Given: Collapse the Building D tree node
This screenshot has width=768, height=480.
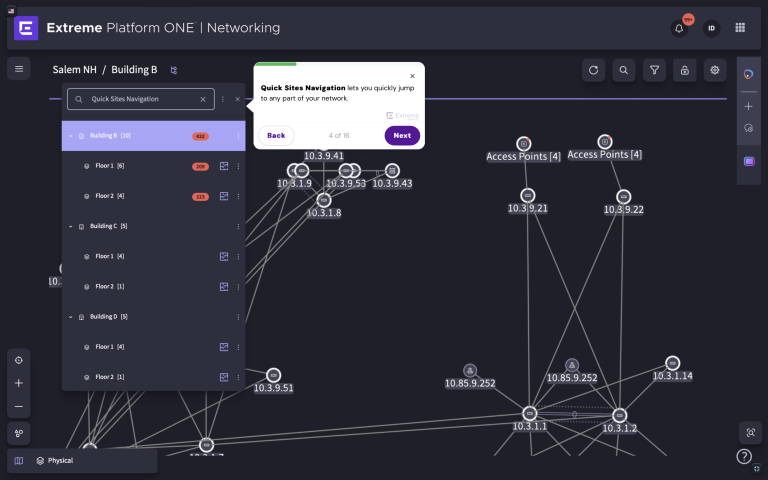Looking at the screenshot, I should coord(71,317).
